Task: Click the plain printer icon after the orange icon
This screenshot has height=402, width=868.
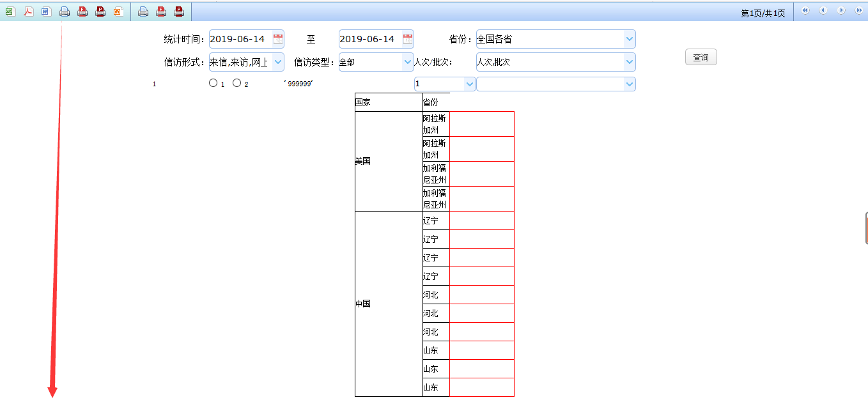Action: [x=143, y=11]
